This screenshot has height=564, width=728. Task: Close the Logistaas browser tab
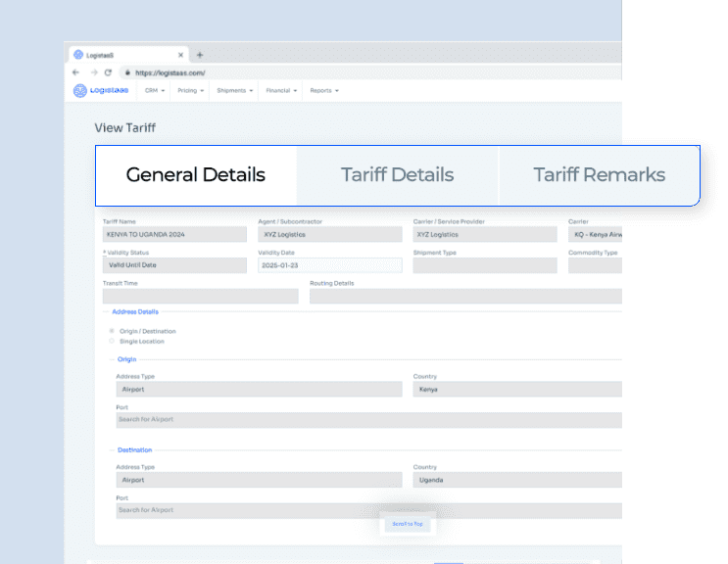(180, 55)
